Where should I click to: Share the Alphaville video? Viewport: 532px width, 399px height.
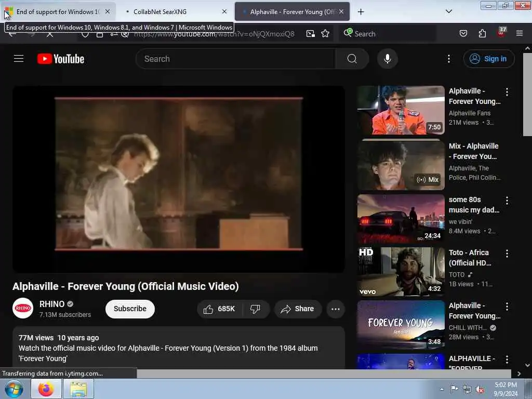coord(298,309)
